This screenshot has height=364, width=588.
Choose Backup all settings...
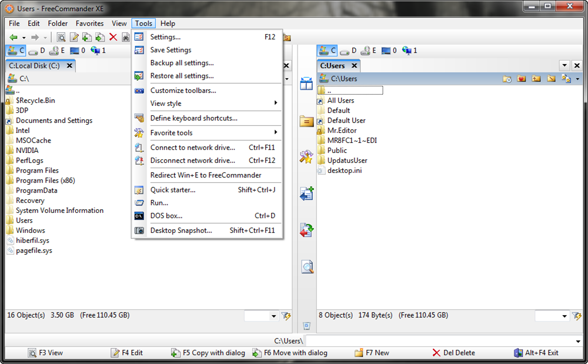point(207,63)
